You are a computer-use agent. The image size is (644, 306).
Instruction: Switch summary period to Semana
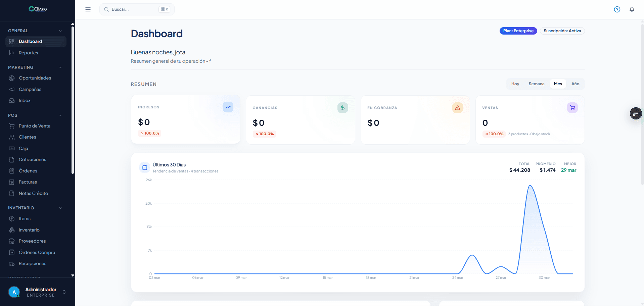536,84
